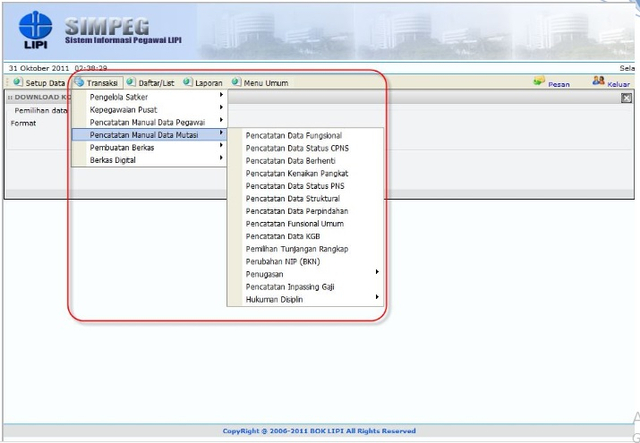Screen dimensions: 640x443
Task: Choose Pencatatan Data Fungsional
Action: [293, 136]
